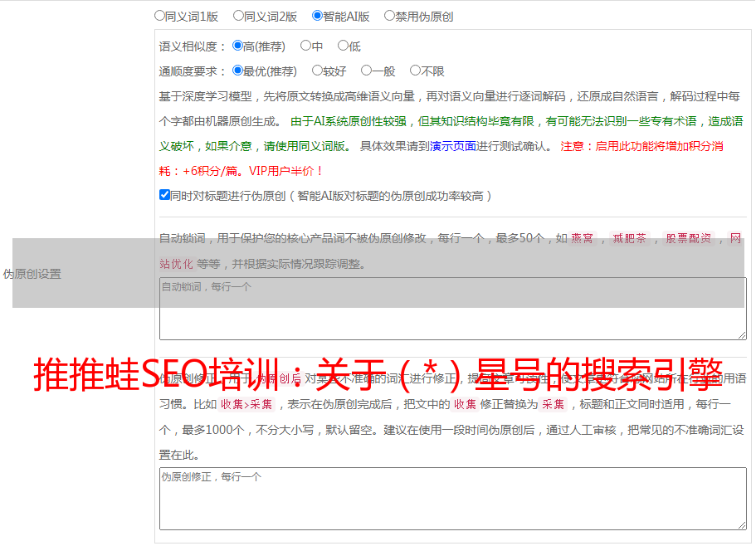Click the 股票配资 example keyword tag
Viewport: 756px width, 546px height.
689,238
